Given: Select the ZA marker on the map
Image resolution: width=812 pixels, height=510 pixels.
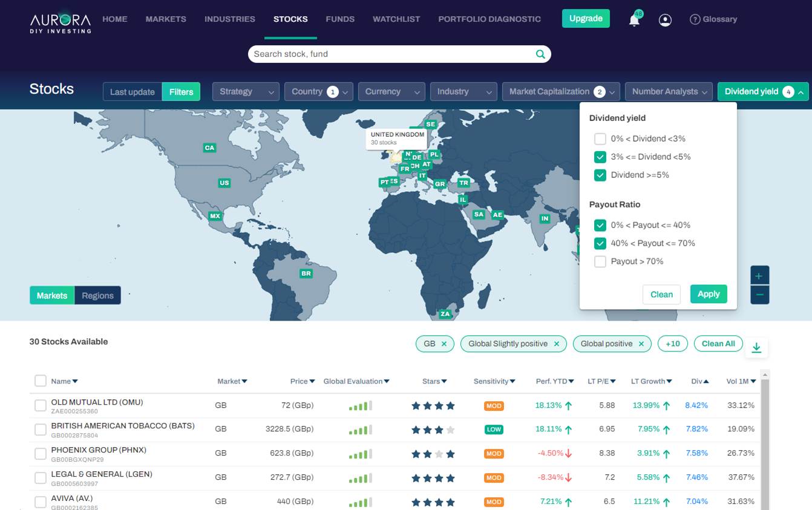Looking at the screenshot, I should pos(445,314).
